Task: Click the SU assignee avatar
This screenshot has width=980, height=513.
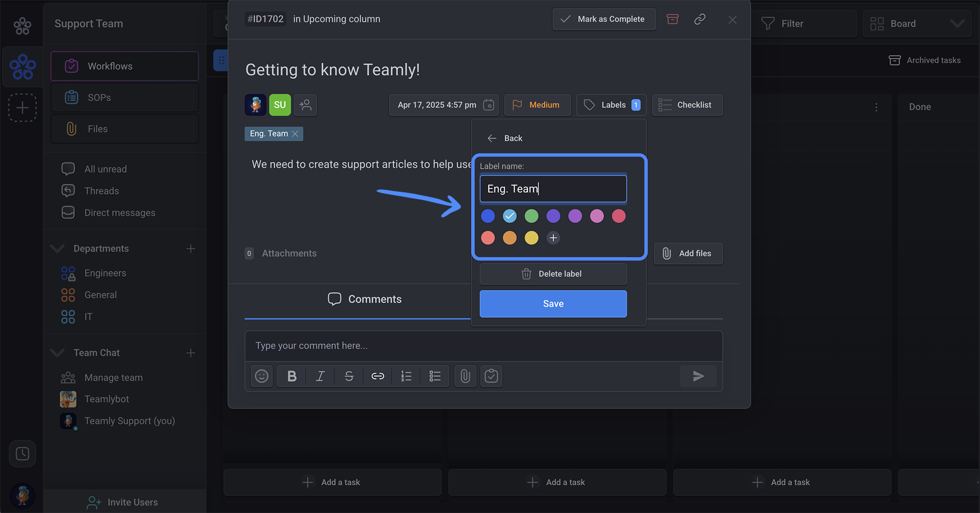Action: (280, 105)
